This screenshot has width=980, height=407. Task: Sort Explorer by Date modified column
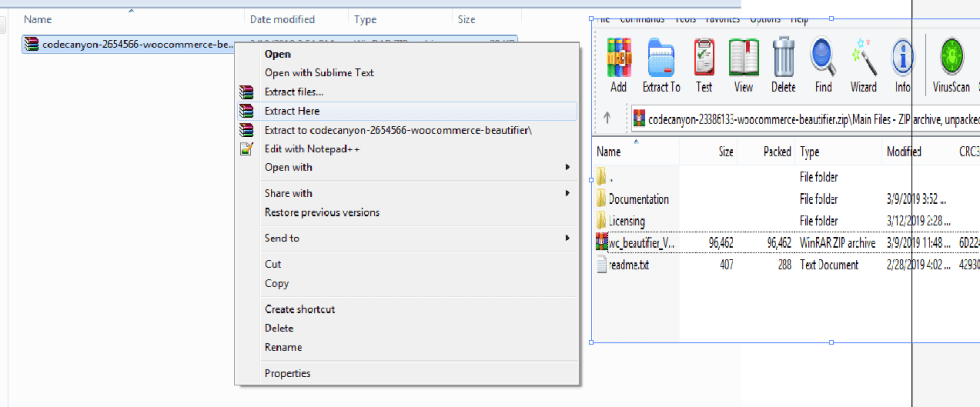pyautogui.click(x=282, y=19)
